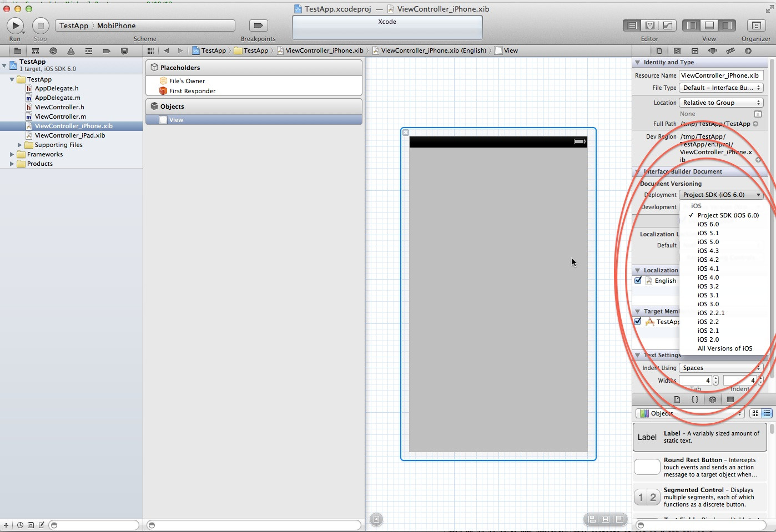Viewport: 776px width, 532px height.
Task: Show the Version editor
Action: click(668, 26)
